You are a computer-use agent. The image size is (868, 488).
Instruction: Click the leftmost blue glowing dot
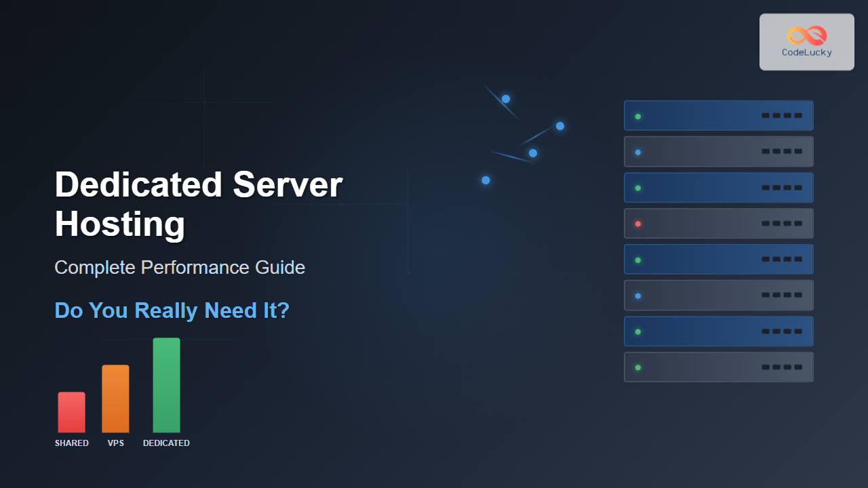[486, 180]
